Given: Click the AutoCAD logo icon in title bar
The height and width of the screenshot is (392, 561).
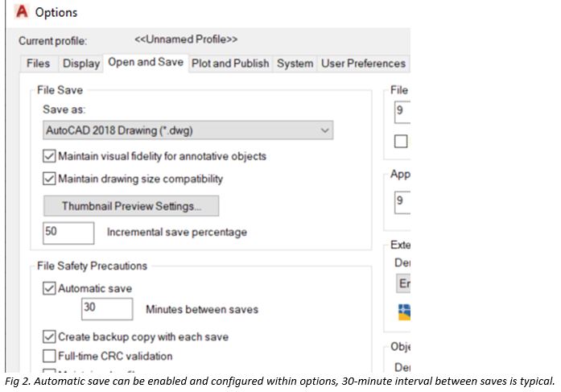Looking at the screenshot, I should [x=22, y=11].
